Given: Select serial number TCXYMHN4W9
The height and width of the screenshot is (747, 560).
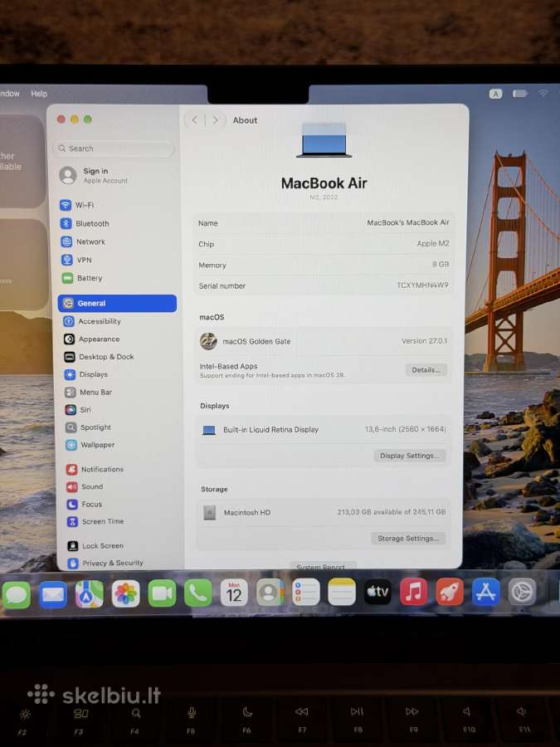Looking at the screenshot, I should click(x=422, y=286).
